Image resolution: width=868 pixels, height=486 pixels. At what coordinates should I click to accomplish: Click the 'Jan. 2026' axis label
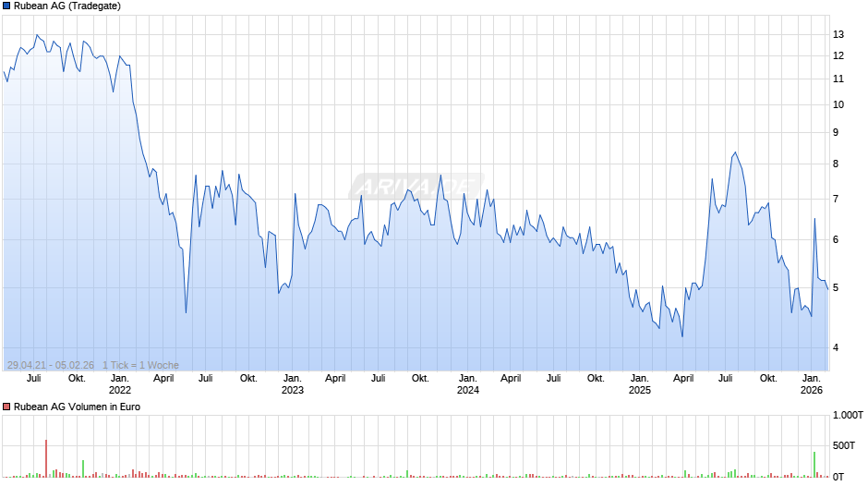coord(812,384)
